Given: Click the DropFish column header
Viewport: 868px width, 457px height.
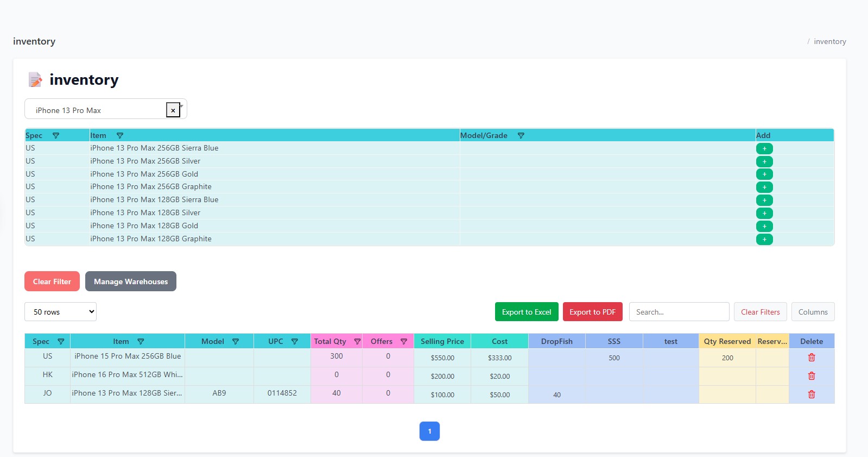Looking at the screenshot, I should (557, 341).
